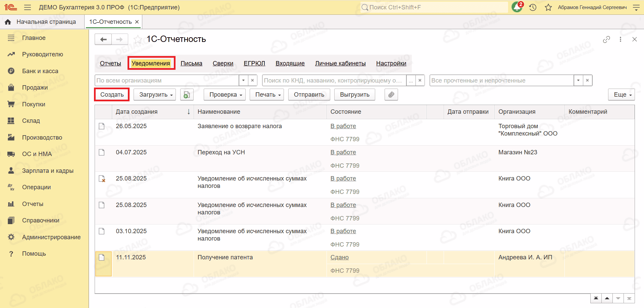Sort by the Организация column header
Viewport: 644px width, 308px height.
[x=530, y=112]
